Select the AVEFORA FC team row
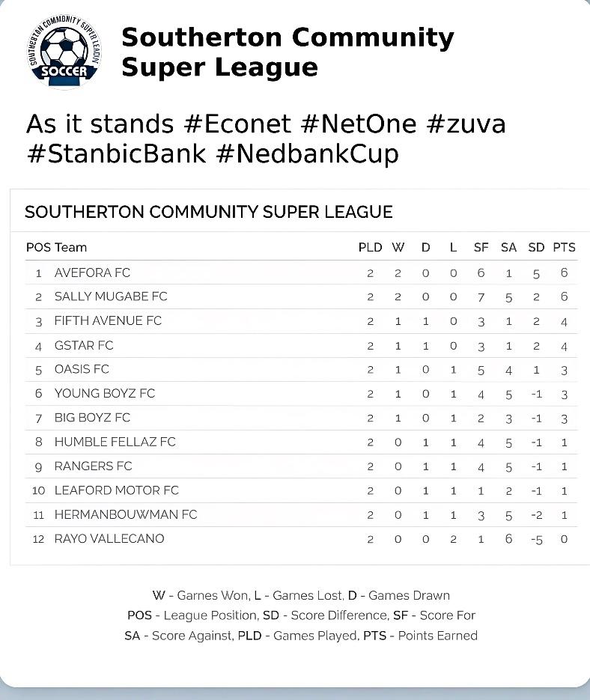This screenshot has height=700, width=590. [92, 273]
